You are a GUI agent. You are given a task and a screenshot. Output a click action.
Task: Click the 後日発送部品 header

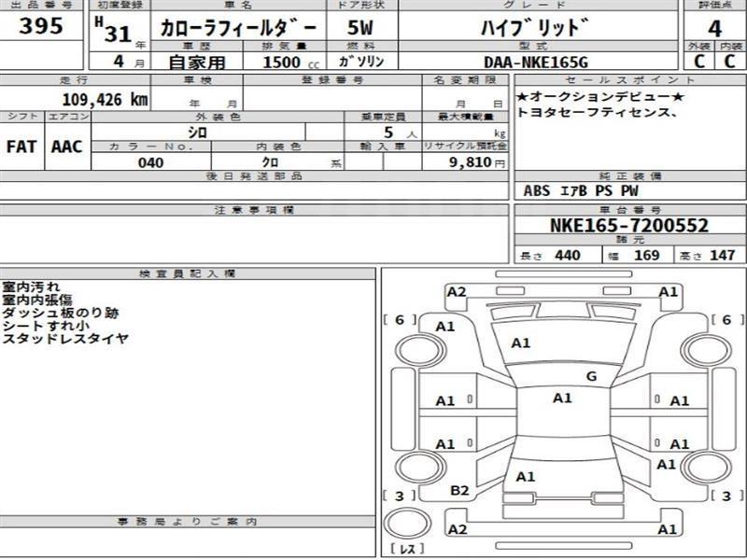(x=254, y=175)
